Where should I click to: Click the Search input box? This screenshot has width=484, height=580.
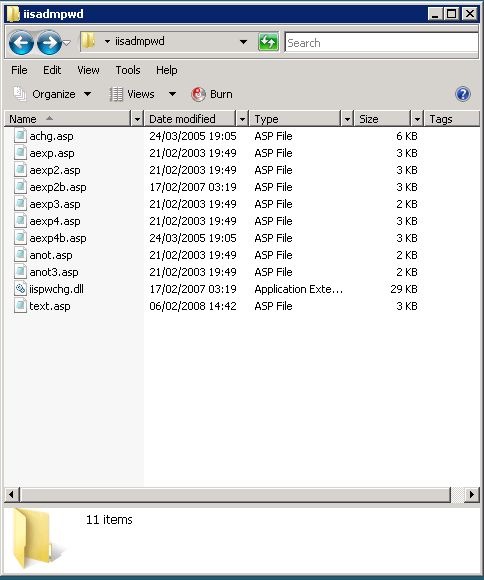click(x=382, y=43)
